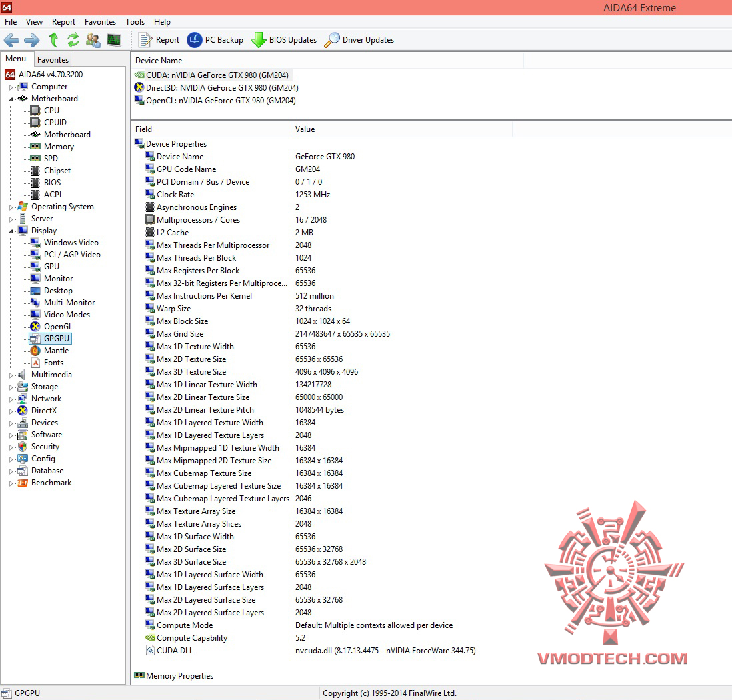Select the Monitor tree item
The image size is (732, 700).
59,279
